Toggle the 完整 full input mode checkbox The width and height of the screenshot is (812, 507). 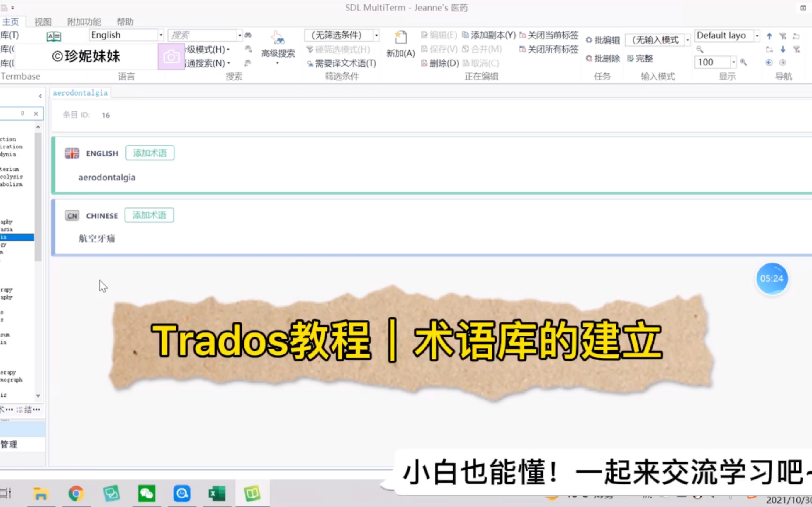point(640,59)
